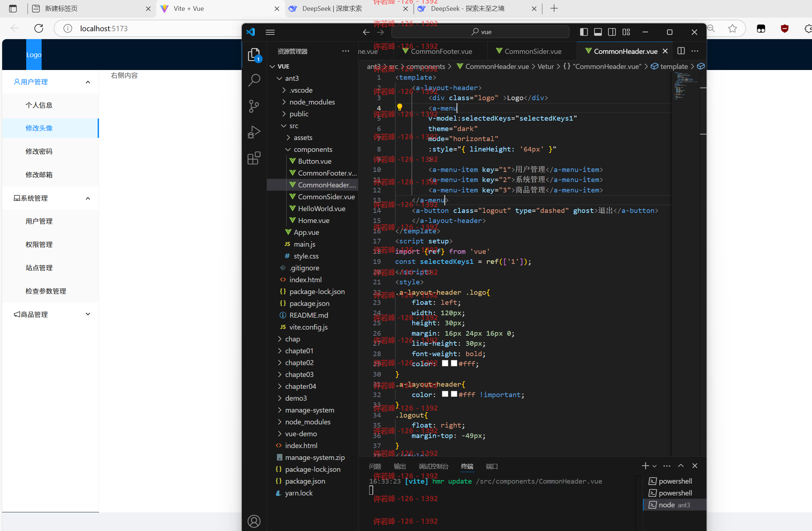The image size is (812, 531).
Task: Open the Extensions view
Action: (254, 158)
